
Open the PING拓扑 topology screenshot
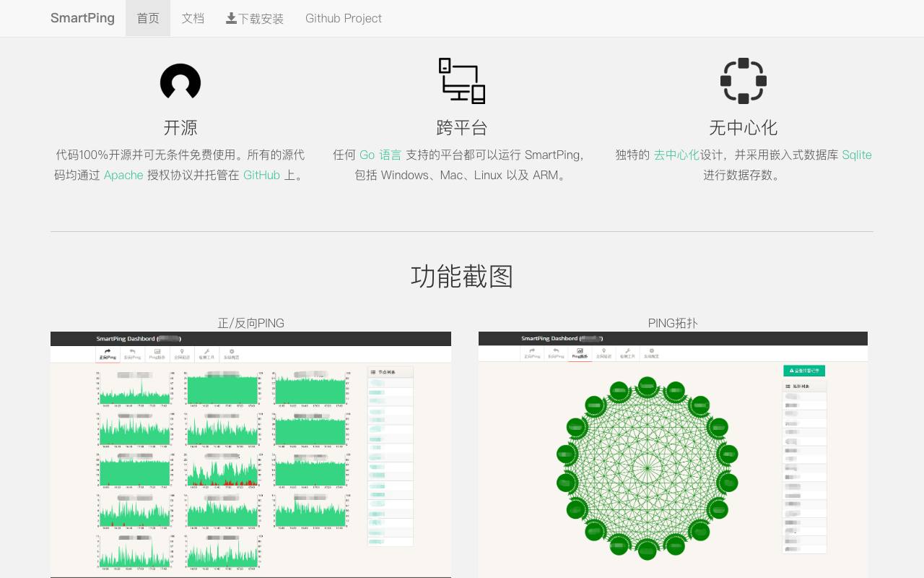tap(673, 454)
